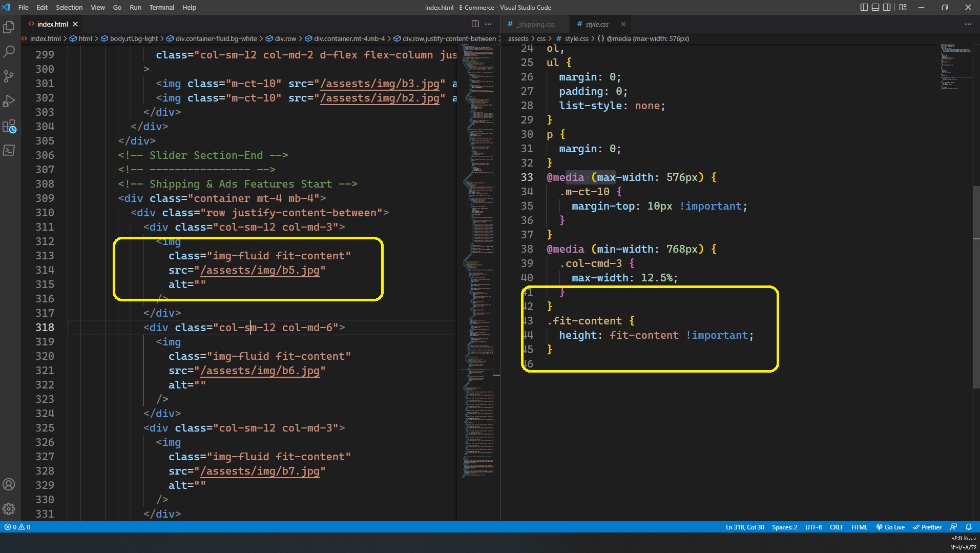Open the /assests/img/b3.jpg link
The width and height of the screenshot is (980, 553).
[380, 84]
